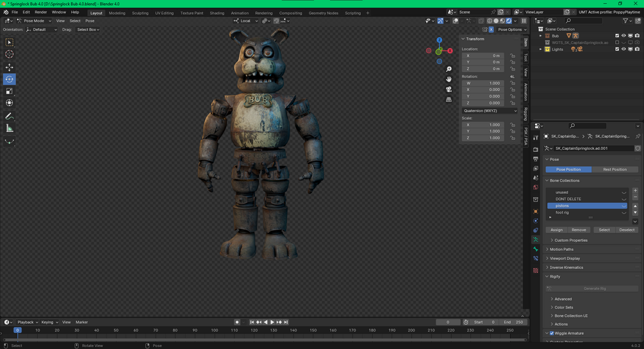Open the Tool properties tab icon

click(x=536, y=138)
